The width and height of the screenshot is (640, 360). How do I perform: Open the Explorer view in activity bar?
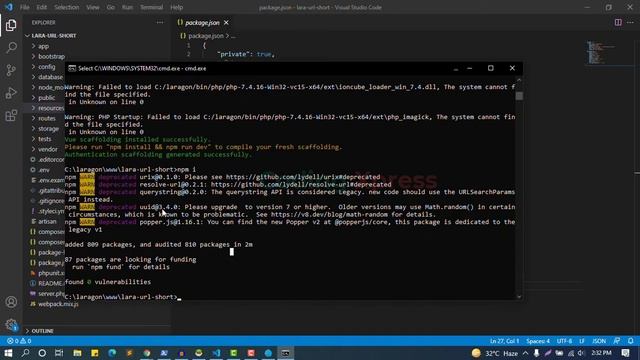tap(11, 25)
